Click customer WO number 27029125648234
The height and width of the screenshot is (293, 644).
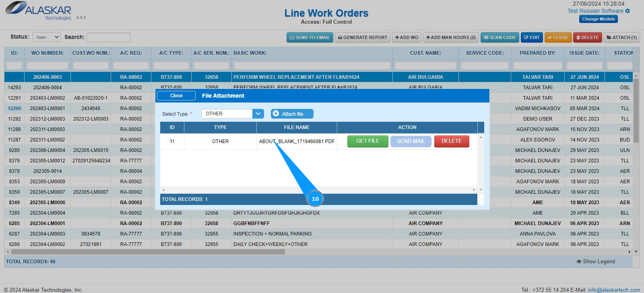point(91,161)
